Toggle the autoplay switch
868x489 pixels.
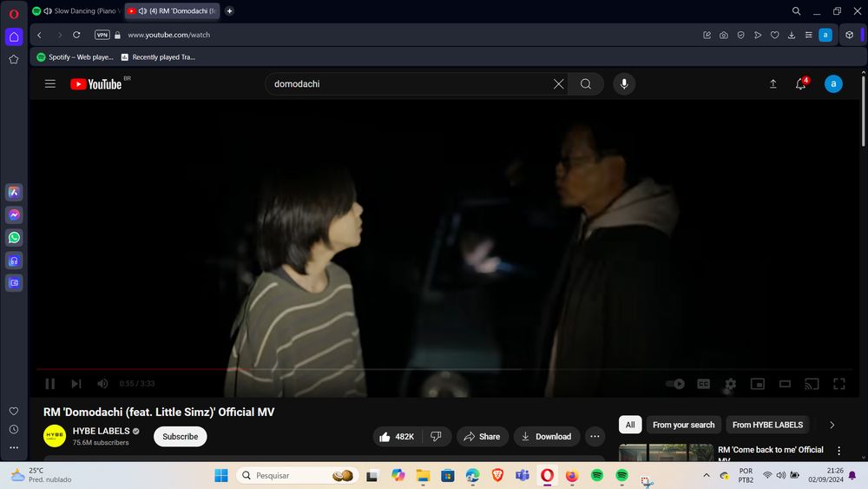coord(675,384)
